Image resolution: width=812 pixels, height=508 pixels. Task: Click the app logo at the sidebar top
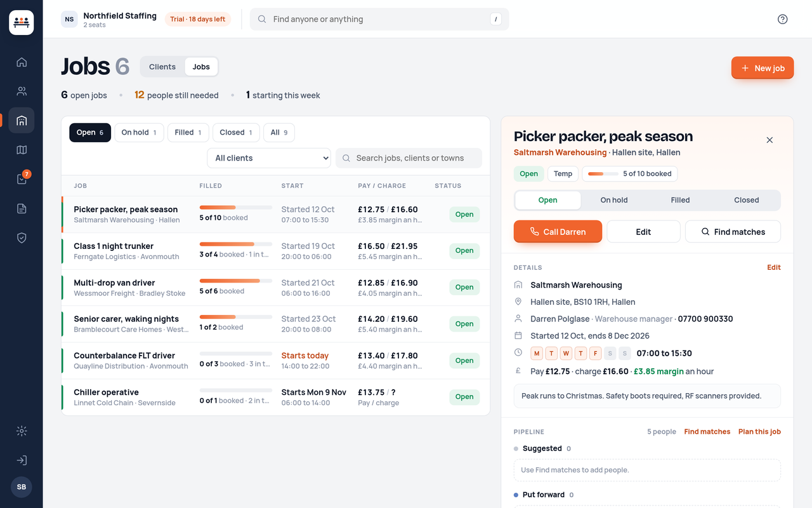click(22, 23)
